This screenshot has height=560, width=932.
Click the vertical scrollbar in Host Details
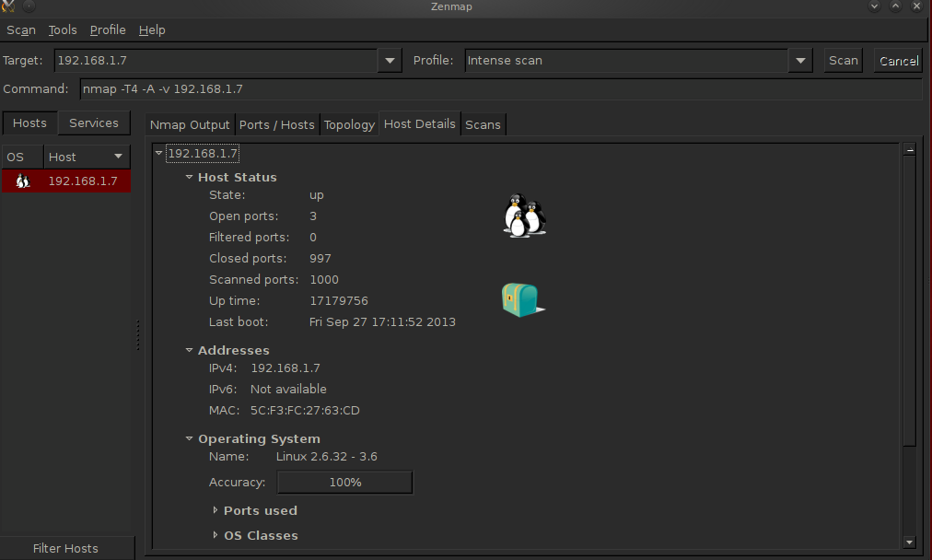click(x=909, y=300)
